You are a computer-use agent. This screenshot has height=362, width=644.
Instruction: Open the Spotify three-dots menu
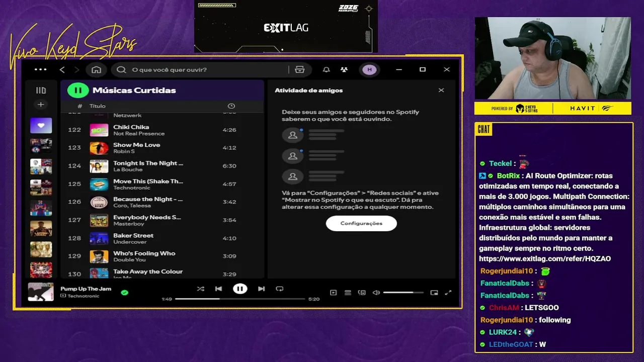click(40, 69)
